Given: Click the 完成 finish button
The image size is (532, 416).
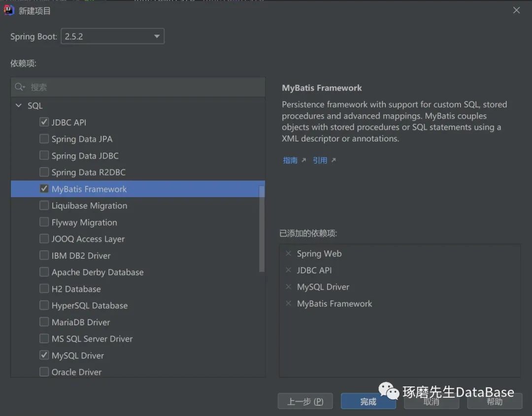Looking at the screenshot, I should pos(368,401).
